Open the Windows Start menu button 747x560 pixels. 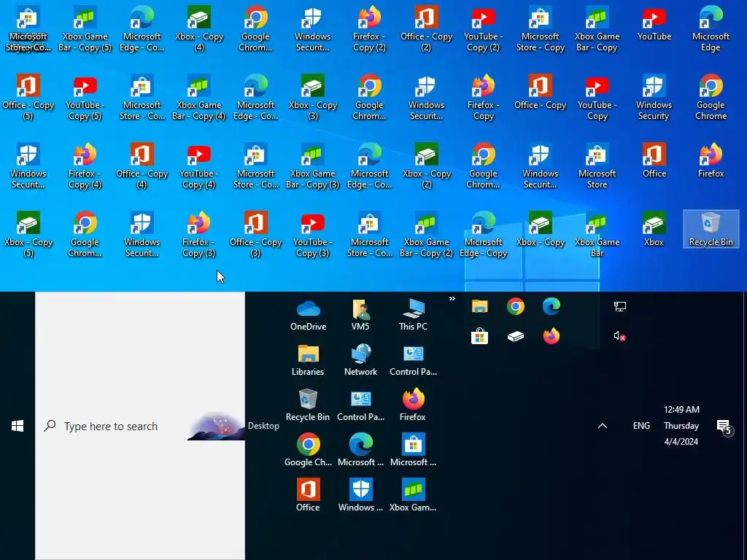18,426
